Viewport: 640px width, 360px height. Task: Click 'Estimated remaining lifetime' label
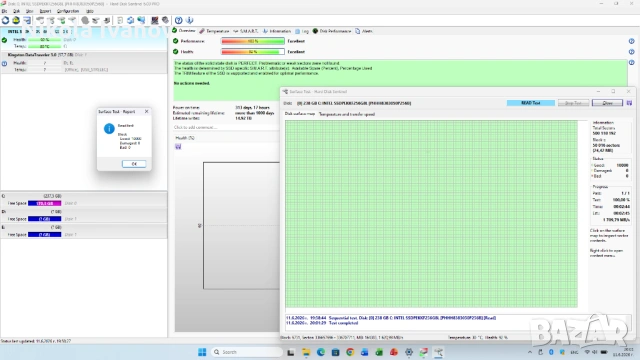point(198,113)
